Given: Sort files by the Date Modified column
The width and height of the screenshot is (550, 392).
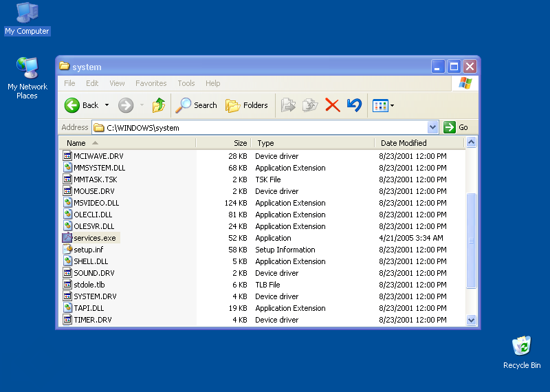Looking at the screenshot, I should click(x=404, y=143).
